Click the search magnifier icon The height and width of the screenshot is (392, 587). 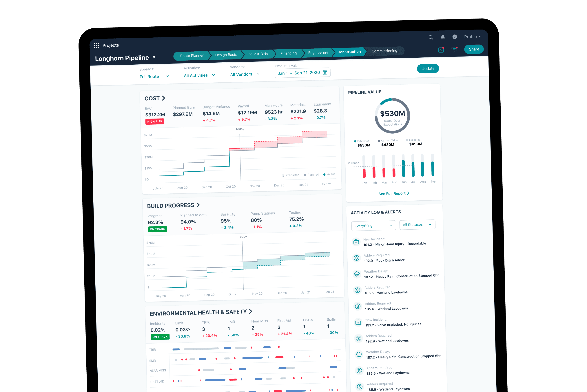pos(431,37)
